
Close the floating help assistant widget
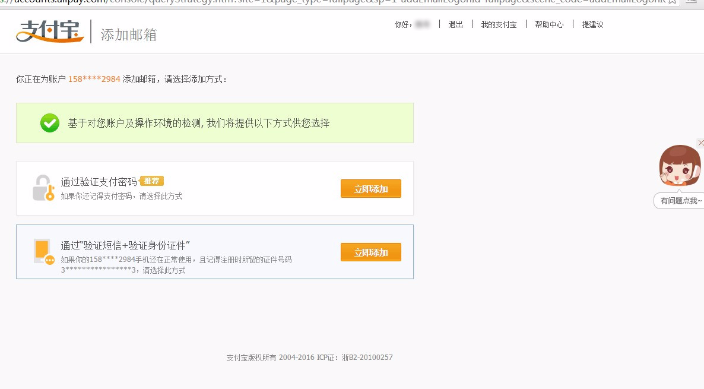click(x=701, y=143)
